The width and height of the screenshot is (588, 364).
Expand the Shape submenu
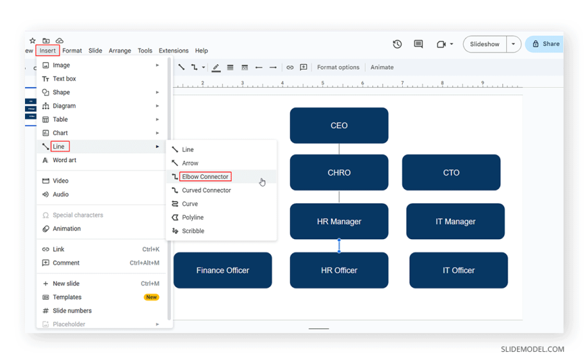pyautogui.click(x=101, y=93)
